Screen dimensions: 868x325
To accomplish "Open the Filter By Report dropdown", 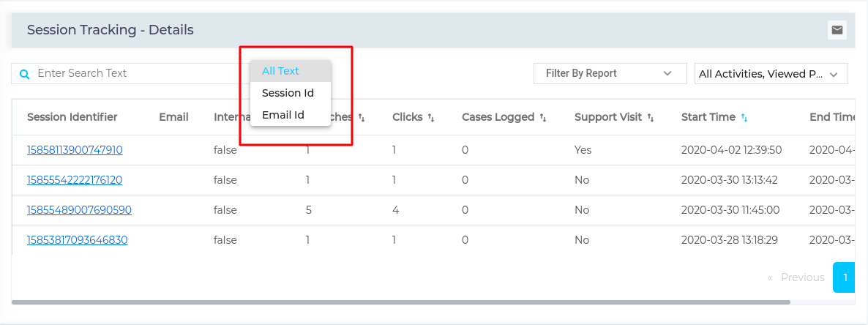I will (x=610, y=73).
